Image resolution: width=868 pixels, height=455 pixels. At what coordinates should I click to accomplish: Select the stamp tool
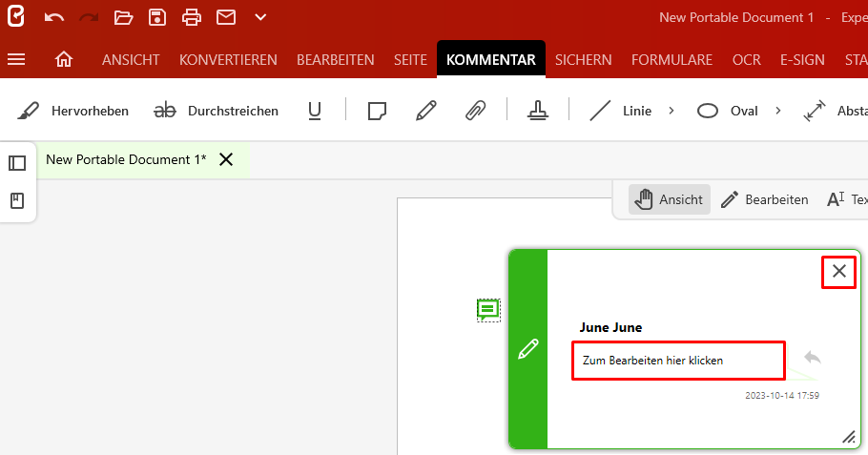pos(538,111)
